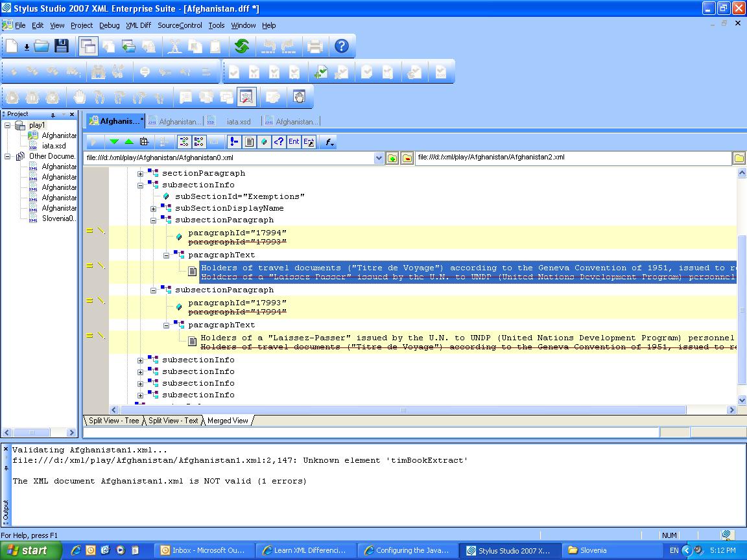Toggle processing instructions '<?' display

[279, 141]
